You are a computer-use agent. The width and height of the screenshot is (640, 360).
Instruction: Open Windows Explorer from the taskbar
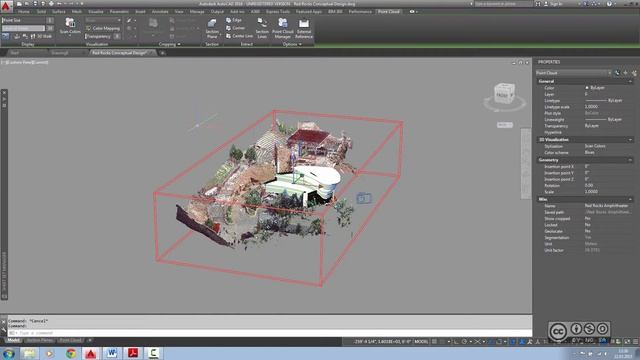point(29,353)
